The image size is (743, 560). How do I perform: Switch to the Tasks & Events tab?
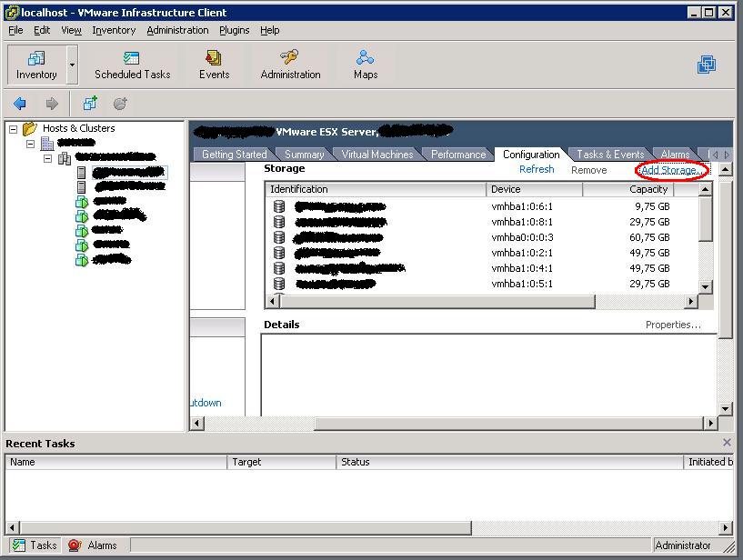coord(610,155)
